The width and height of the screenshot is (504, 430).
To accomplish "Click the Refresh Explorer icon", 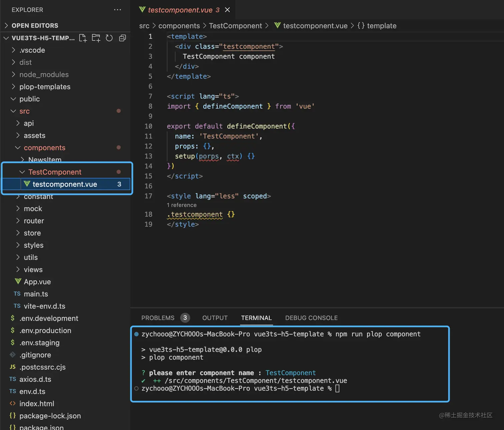I will (109, 38).
